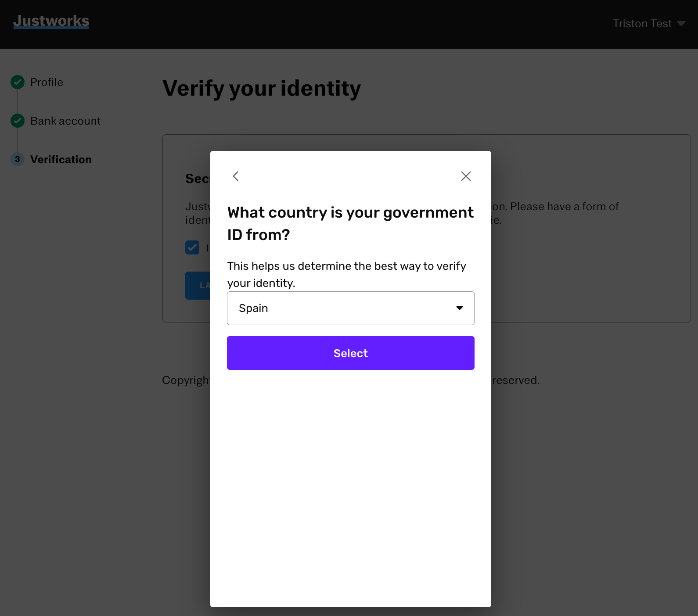Select the Verification step
Screen dimensions: 698x616
coord(61,159)
